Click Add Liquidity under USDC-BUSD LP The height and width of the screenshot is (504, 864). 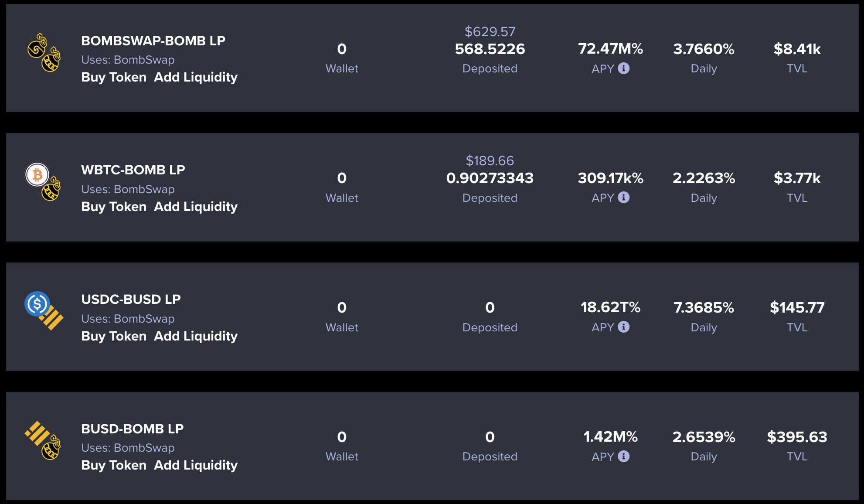196,336
